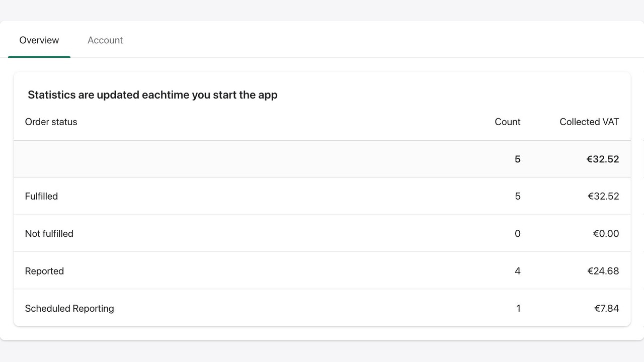The height and width of the screenshot is (362, 644).
Task: Click the Fulfilled row VAT of €32.52
Action: [603, 196]
